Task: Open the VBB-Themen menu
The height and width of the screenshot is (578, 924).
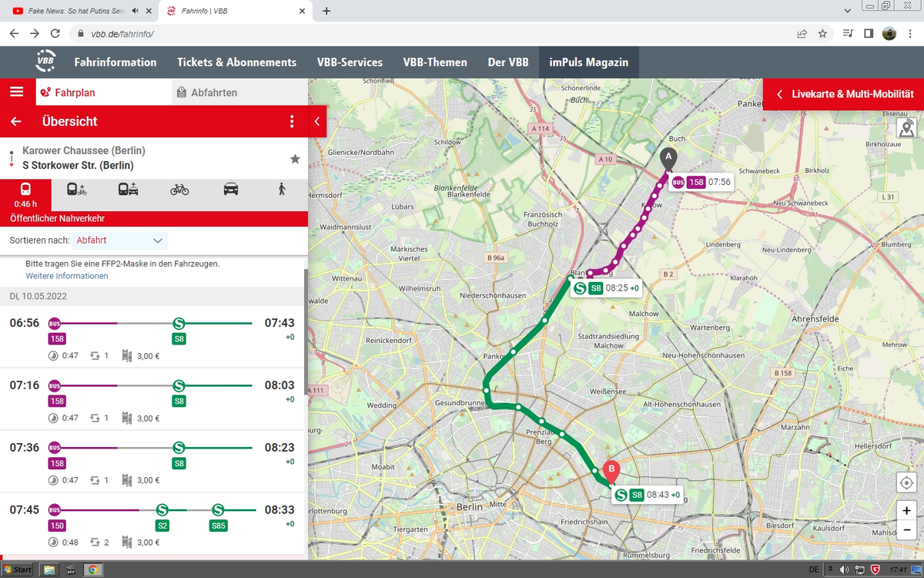Action: click(435, 62)
